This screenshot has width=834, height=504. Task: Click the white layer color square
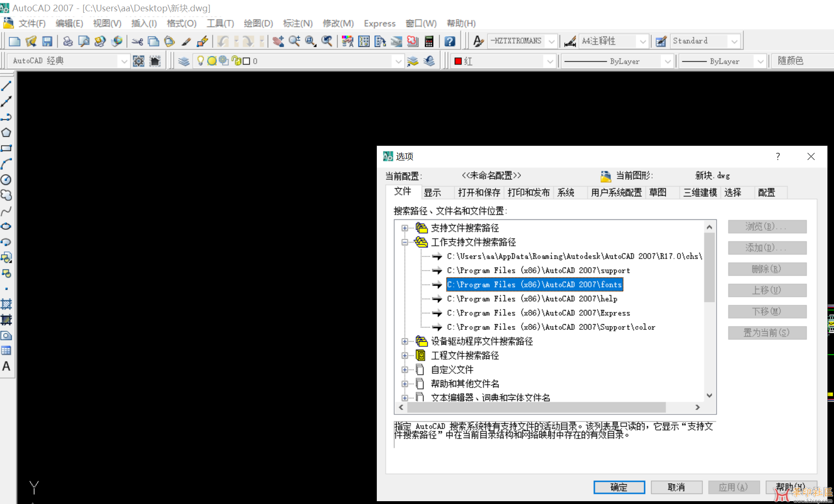coord(246,61)
